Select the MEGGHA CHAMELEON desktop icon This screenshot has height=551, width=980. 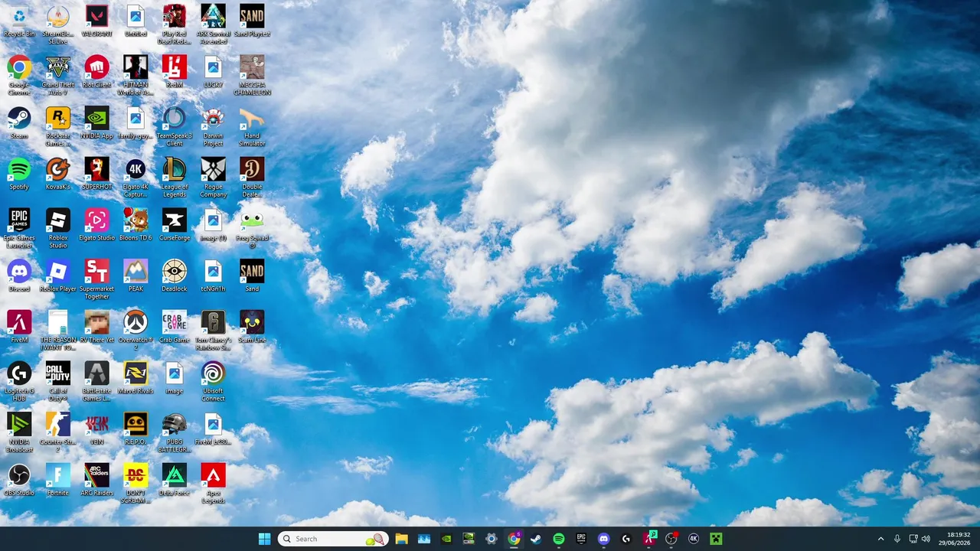(252, 76)
